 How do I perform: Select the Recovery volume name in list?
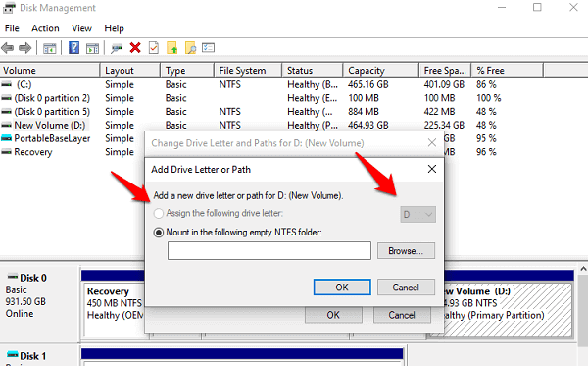tap(33, 152)
